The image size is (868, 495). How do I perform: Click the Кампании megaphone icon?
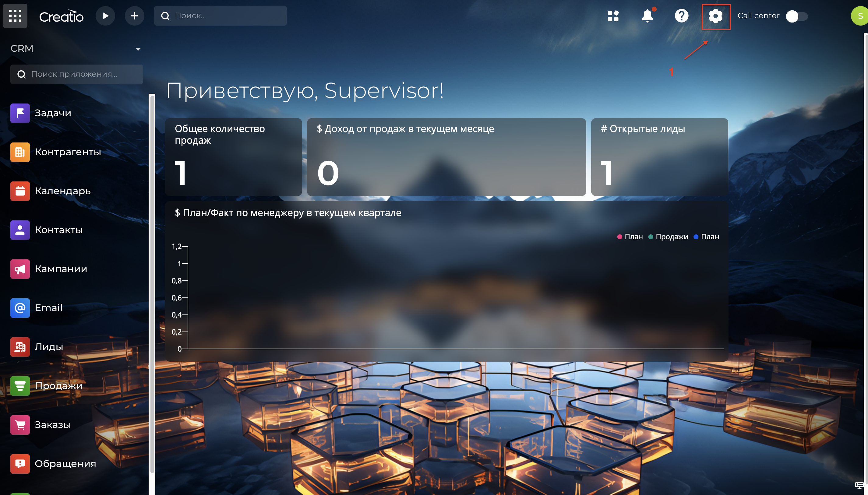[20, 269]
